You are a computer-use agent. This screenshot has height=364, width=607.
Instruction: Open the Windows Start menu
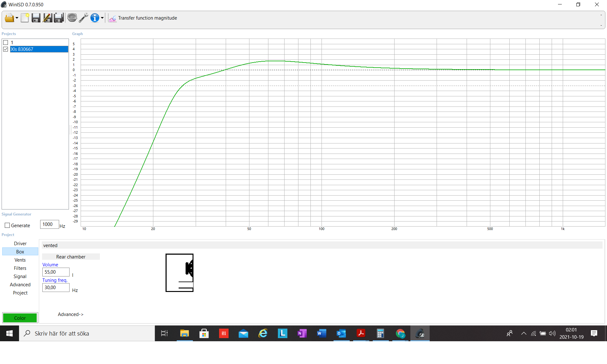coord(9,333)
